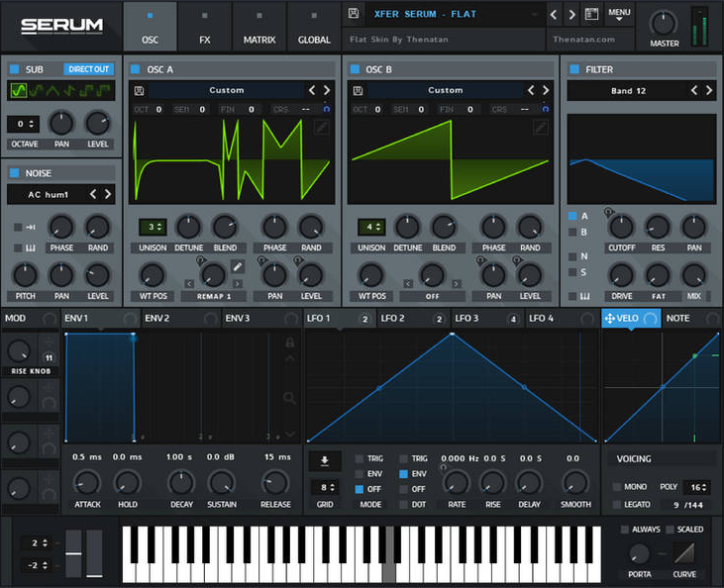Click the MASTER volume knob
Viewport: 724px width, 588px height.
[x=664, y=24]
